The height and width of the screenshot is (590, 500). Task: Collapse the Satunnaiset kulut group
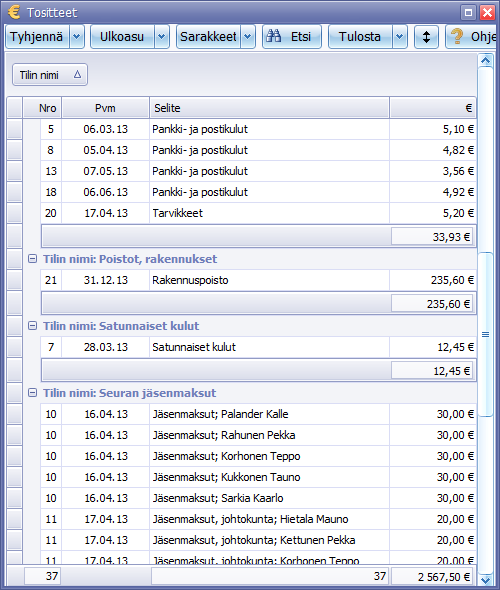(x=33, y=326)
